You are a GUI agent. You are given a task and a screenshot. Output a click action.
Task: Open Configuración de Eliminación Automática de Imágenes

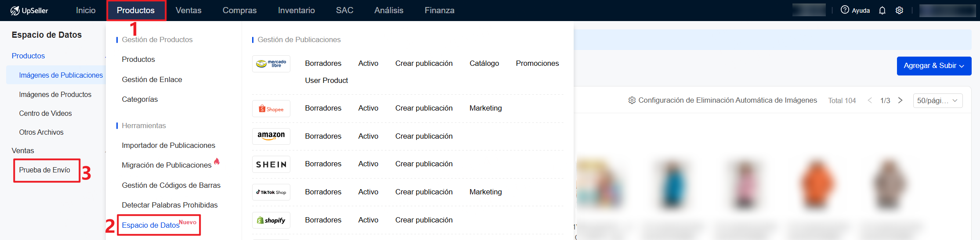[723, 100]
